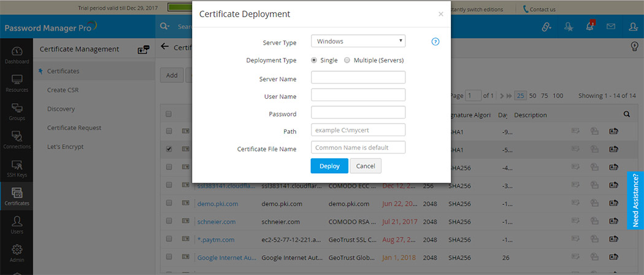Open the Dashboard sidebar icon
Screen dimensions: 644x275
(17, 55)
